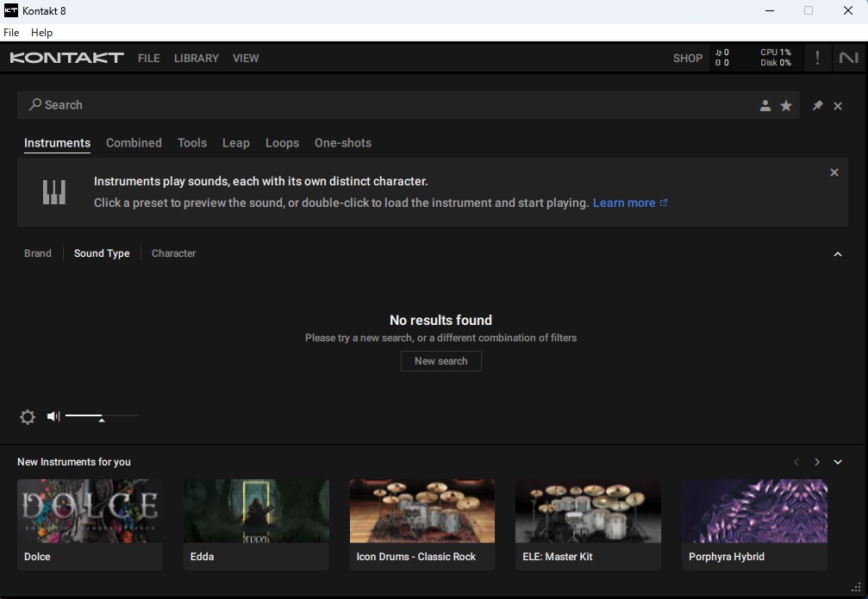
Task: Open the Help menu
Action: (41, 32)
